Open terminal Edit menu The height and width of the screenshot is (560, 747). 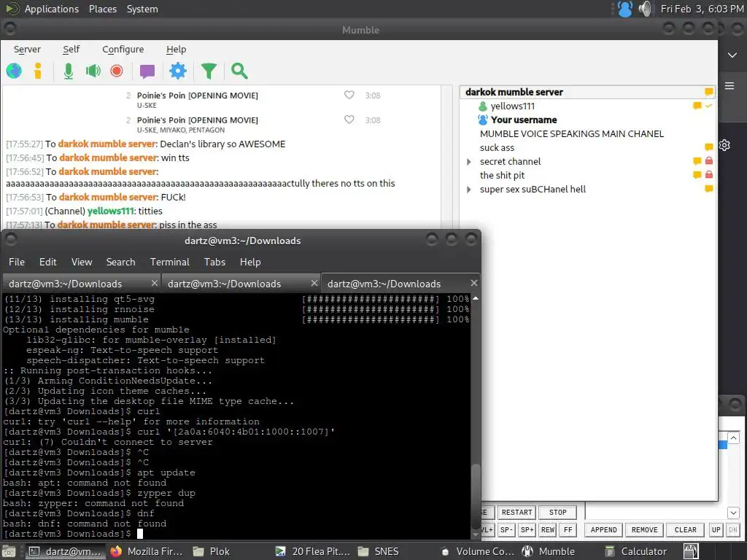[x=47, y=262]
